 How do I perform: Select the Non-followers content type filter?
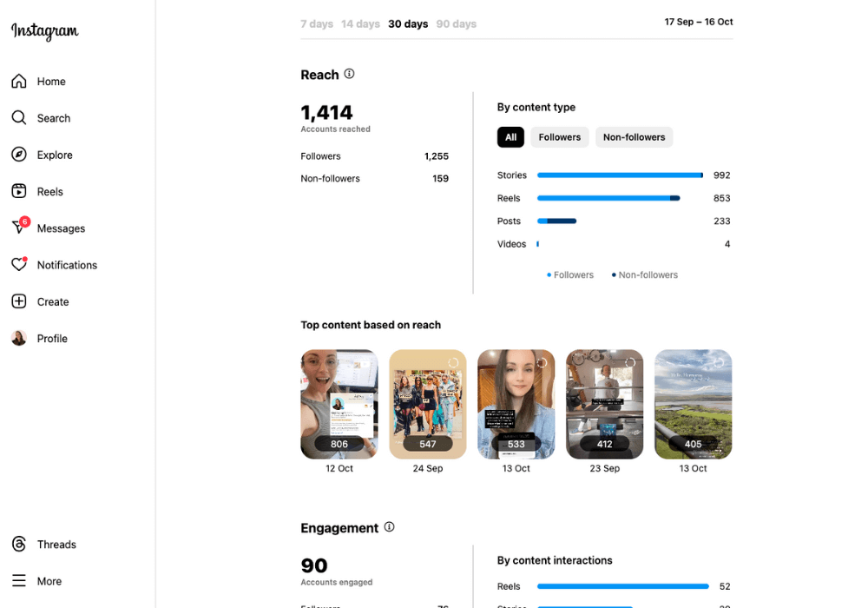coord(634,136)
